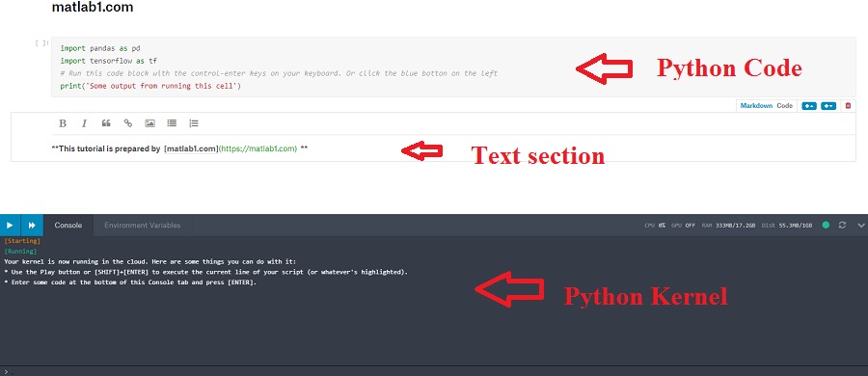
Task: Create a bulleted list
Action: tap(172, 123)
